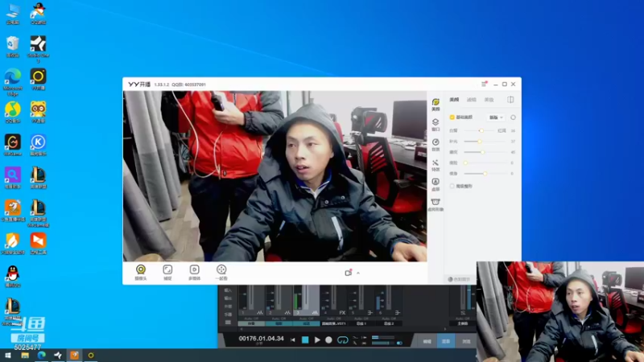
Task: Click the play button in the DAW transport
Action: point(317,339)
